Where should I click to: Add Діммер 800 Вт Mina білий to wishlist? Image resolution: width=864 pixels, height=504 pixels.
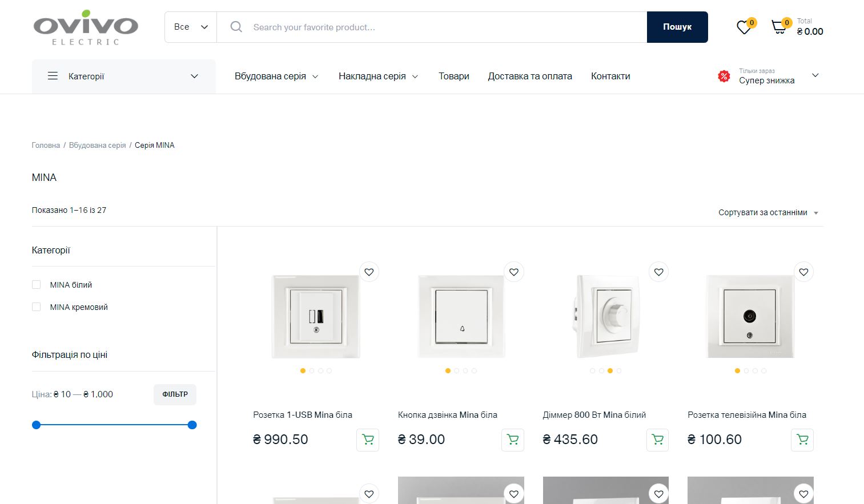tap(659, 272)
